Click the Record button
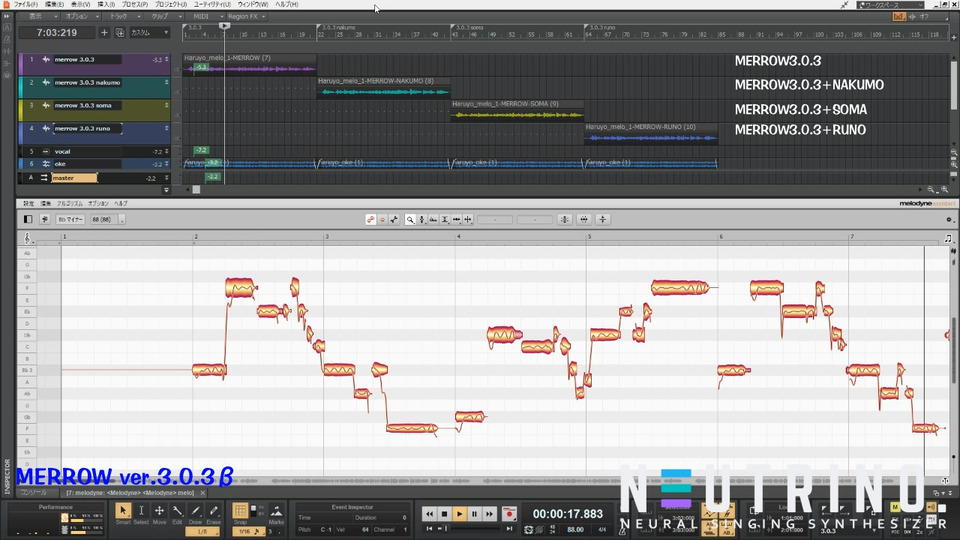Viewport: 960px width, 540px height. (508, 513)
